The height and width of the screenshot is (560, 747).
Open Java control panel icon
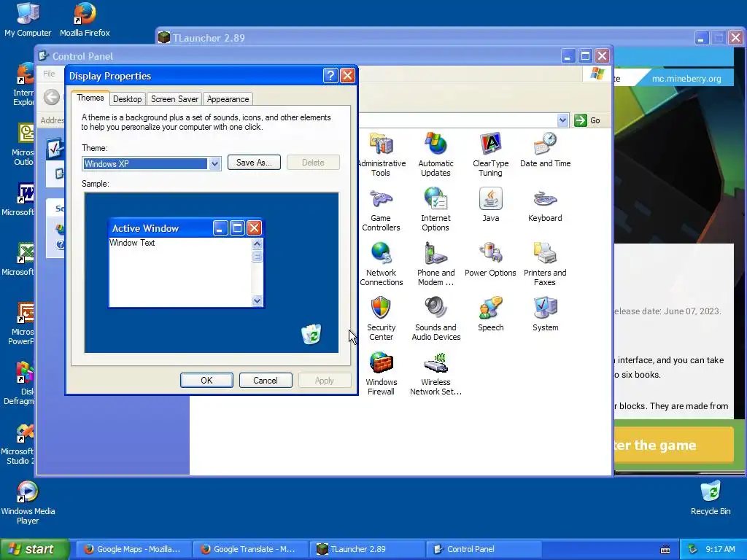click(490, 205)
